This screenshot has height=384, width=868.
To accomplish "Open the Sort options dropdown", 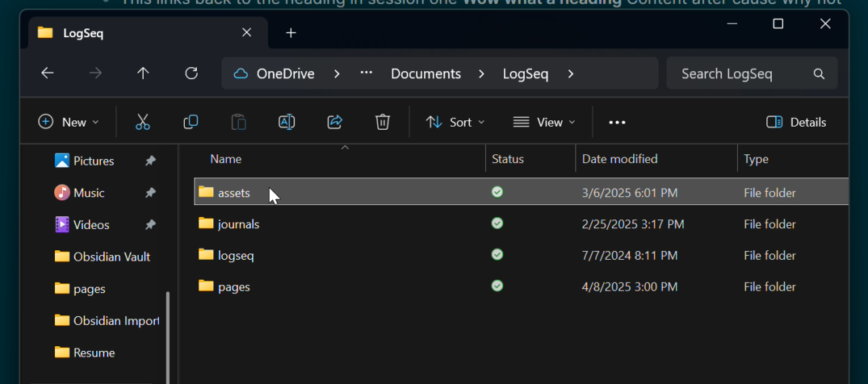I will point(455,123).
